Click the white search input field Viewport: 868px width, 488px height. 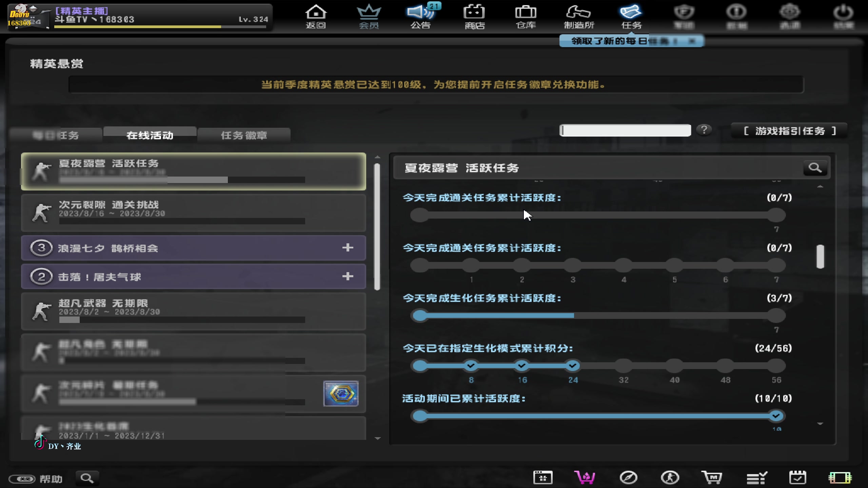point(625,130)
